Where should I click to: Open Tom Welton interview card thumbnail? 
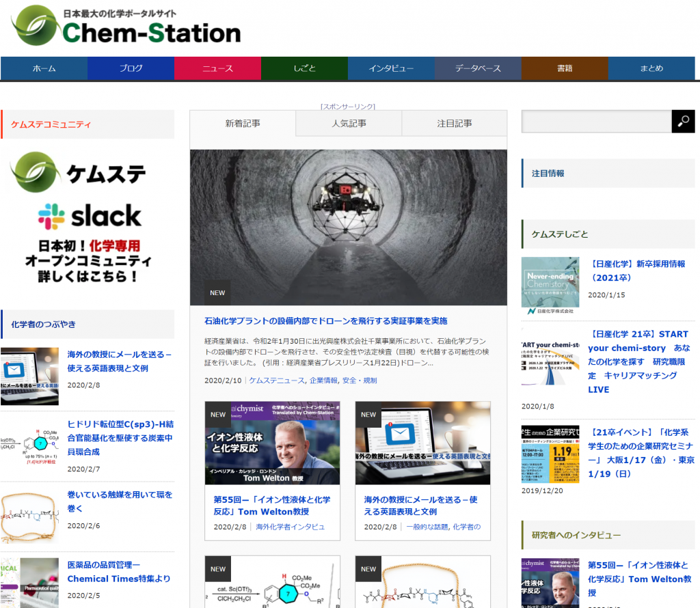click(x=272, y=443)
